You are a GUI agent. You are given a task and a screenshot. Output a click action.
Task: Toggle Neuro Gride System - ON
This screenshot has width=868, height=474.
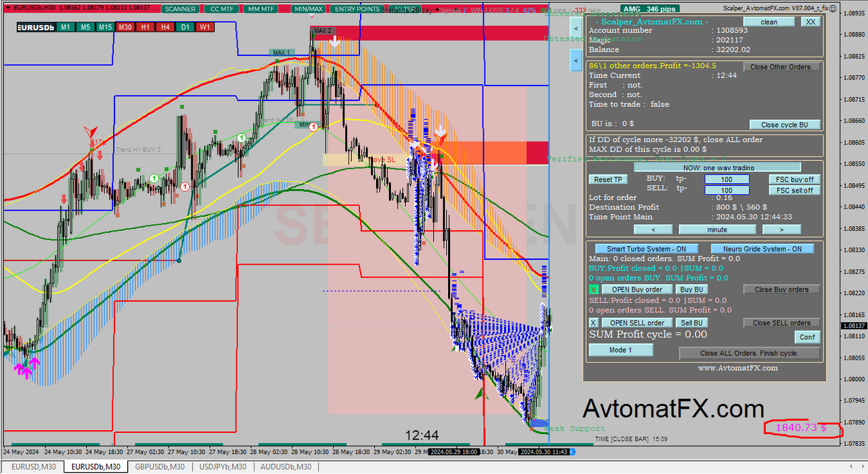[762, 249]
